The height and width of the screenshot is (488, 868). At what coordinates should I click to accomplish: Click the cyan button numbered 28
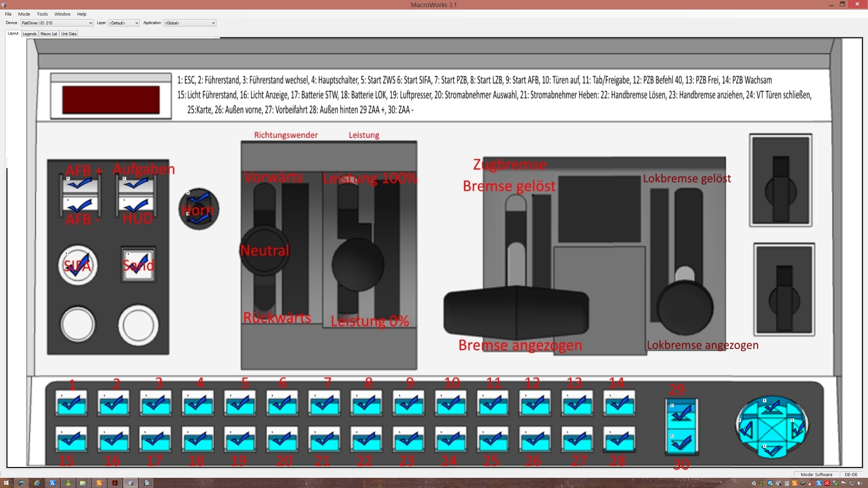619,440
